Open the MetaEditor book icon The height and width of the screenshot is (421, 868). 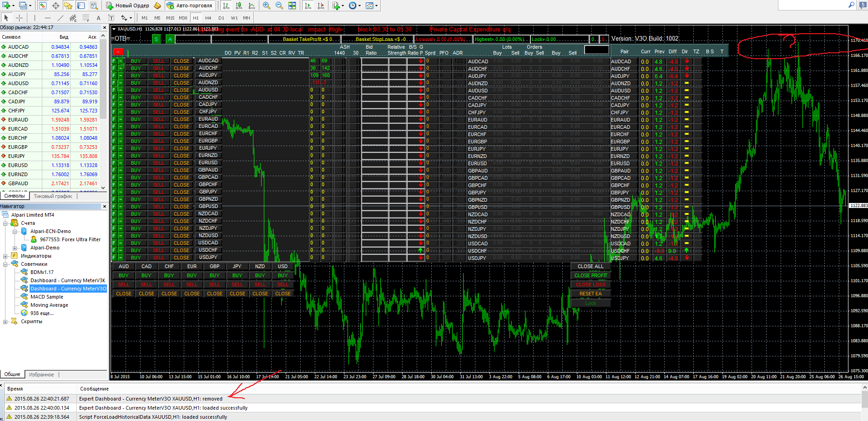click(157, 5)
